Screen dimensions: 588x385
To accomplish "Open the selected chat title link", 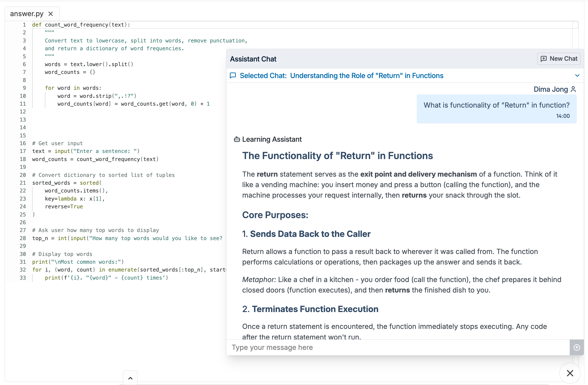I will tap(366, 76).
